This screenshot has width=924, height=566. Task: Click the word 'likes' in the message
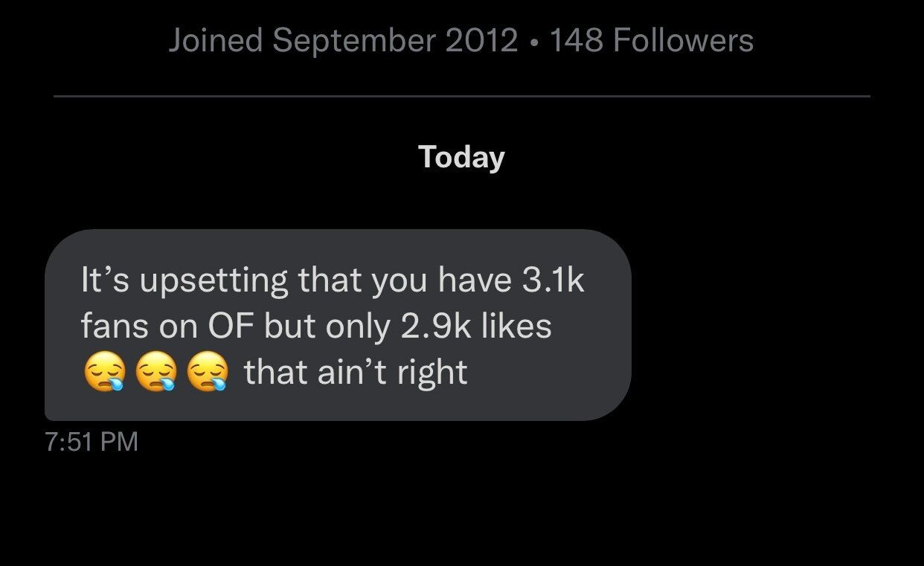pyautogui.click(x=516, y=327)
